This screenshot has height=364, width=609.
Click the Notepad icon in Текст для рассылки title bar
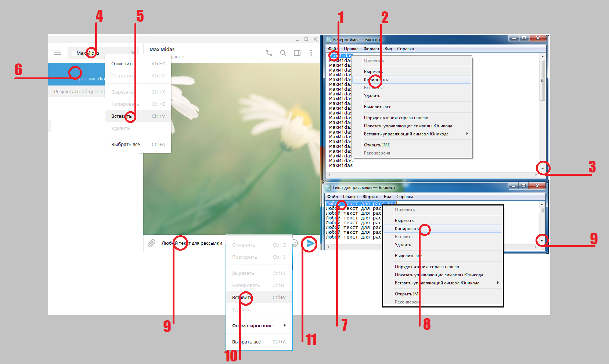(x=328, y=188)
